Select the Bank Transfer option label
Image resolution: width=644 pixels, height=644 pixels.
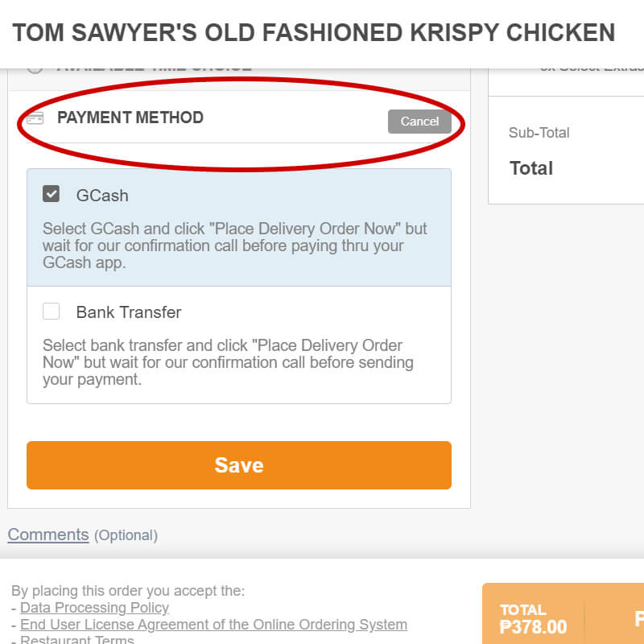[129, 312]
